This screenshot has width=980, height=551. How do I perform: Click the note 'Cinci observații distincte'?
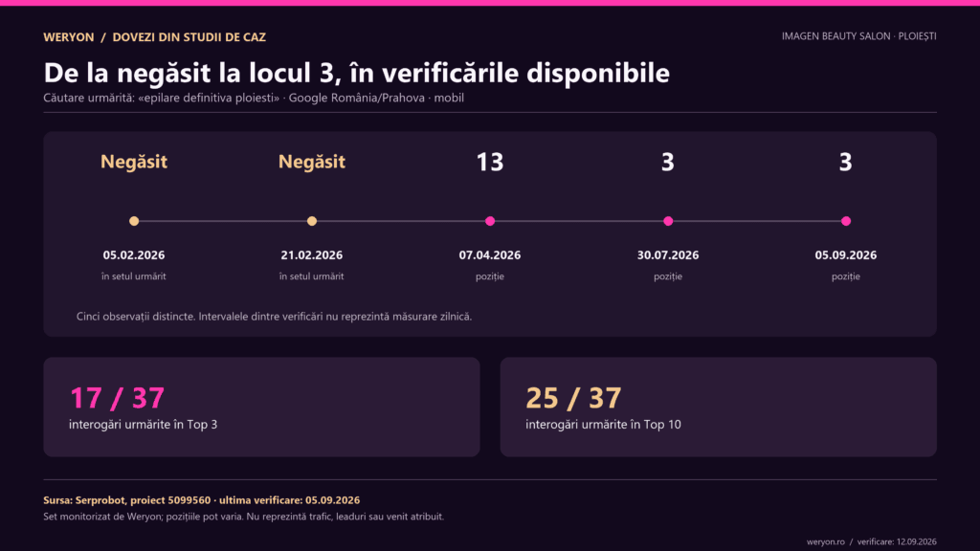pos(274,317)
